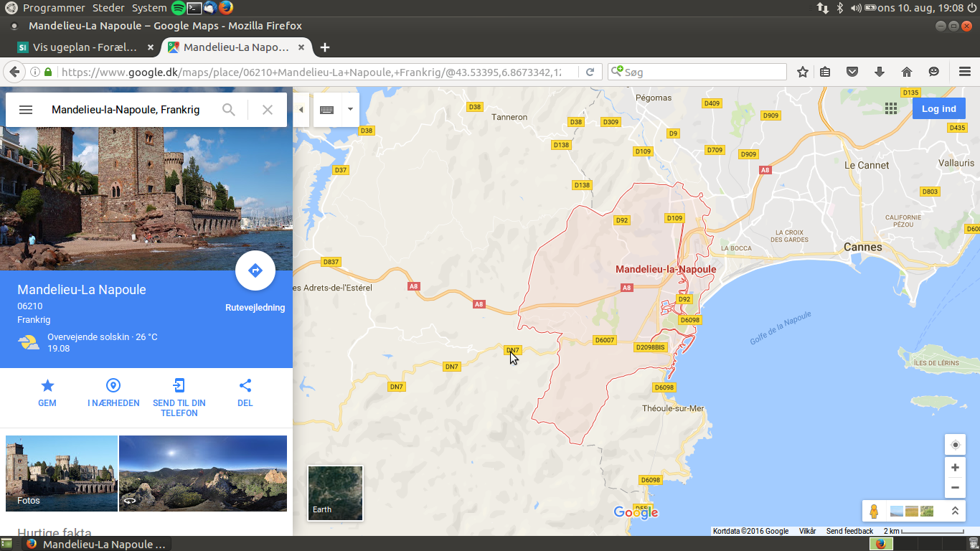Close the Mandelieu-La Napoule tab
The height and width of the screenshot is (551, 980).
point(301,47)
